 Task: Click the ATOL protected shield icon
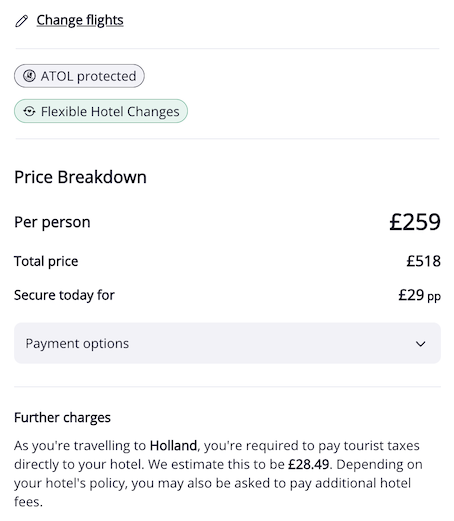29,76
